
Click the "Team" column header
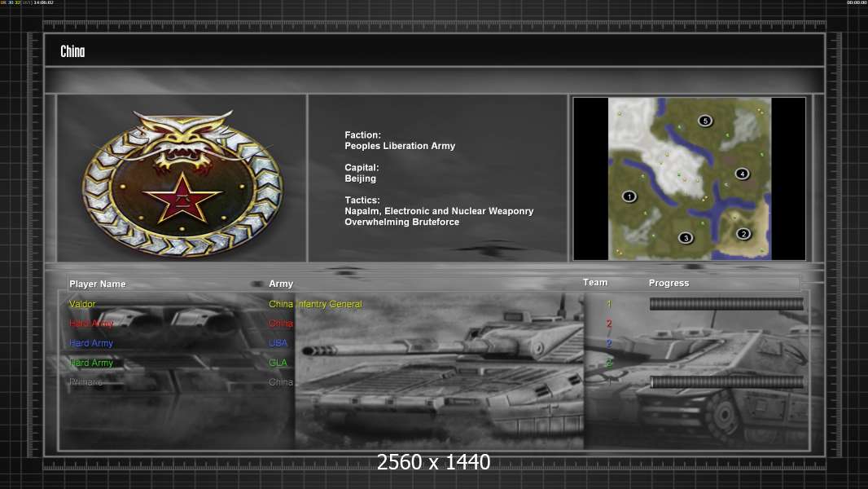[x=595, y=283]
